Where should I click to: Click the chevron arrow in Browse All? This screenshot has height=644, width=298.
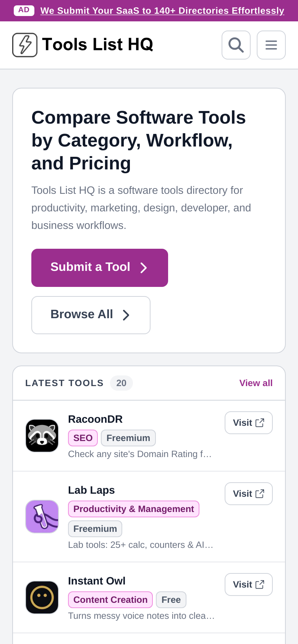126,315
